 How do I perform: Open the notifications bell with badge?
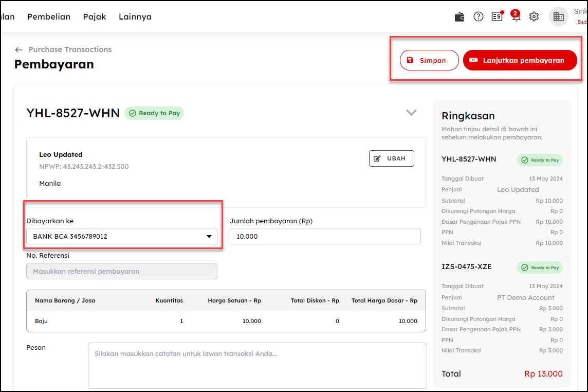pyautogui.click(x=516, y=16)
